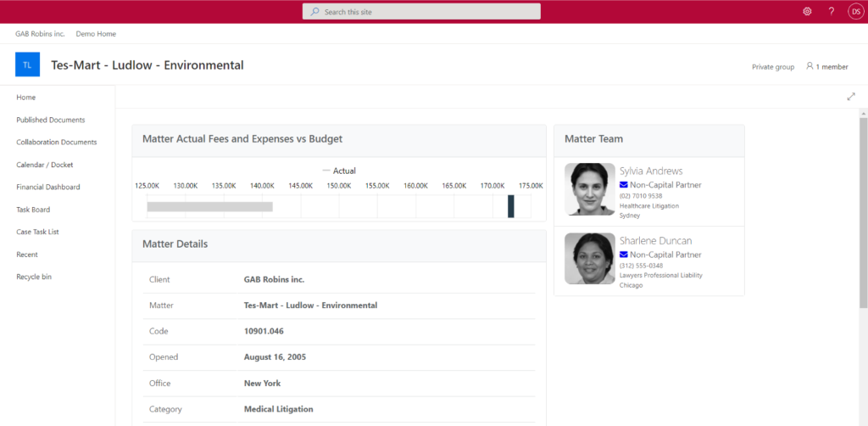
Task: Toggle the Actual legend series in chart
Action: (x=339, y=171)
